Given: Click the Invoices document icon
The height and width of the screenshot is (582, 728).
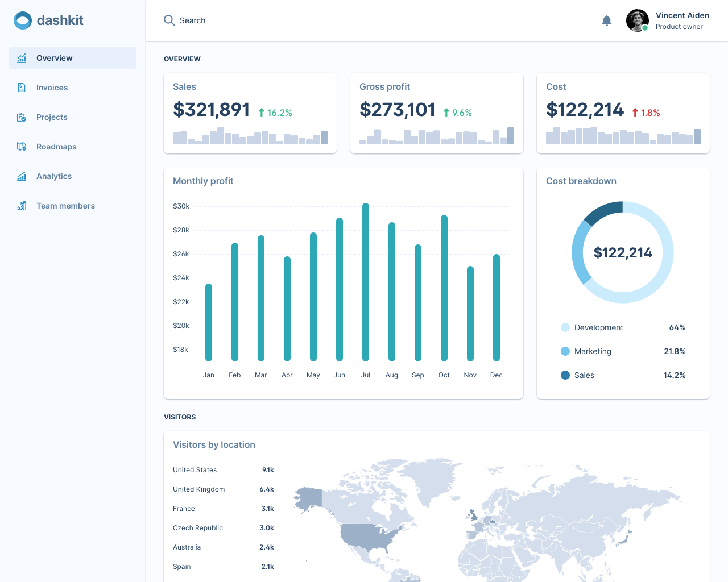Looking at the screenshot, I should [22, 88].
